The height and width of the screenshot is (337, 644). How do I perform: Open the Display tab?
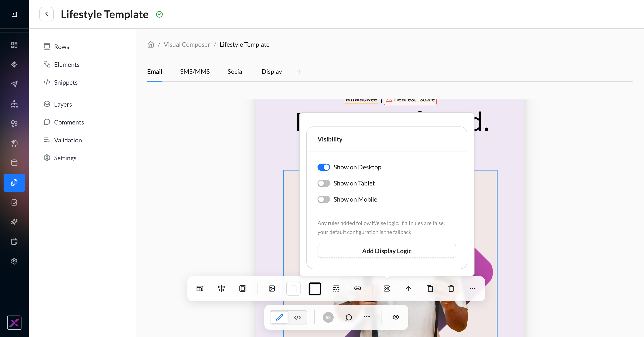click(x=271, y=72)
